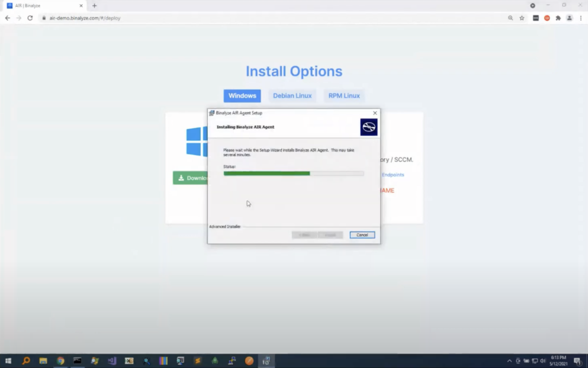Image resolution: width=588 pixels, height=368 pixels.
Task: Click the Installing Binalyze AIR Agent title
Action: [245, 127]
